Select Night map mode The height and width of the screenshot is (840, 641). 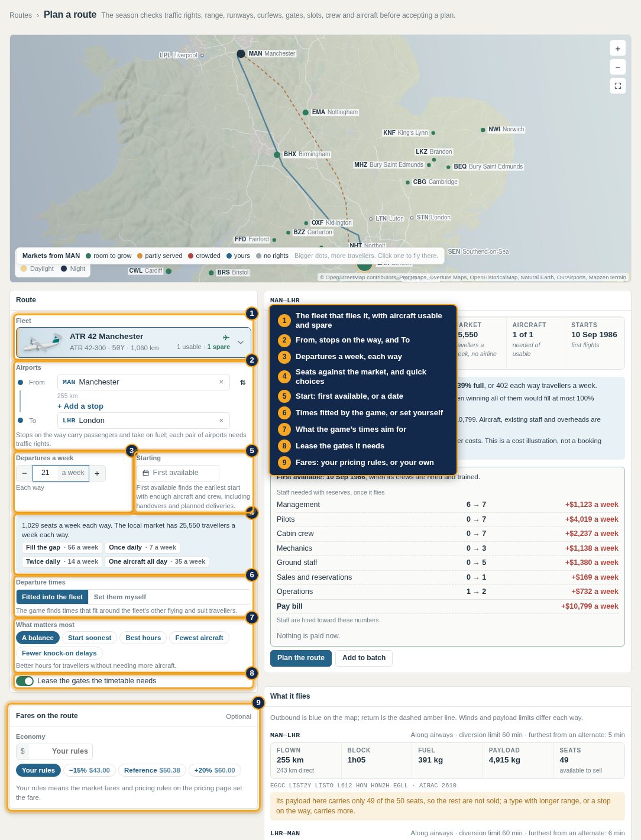[x=73, y=269]
